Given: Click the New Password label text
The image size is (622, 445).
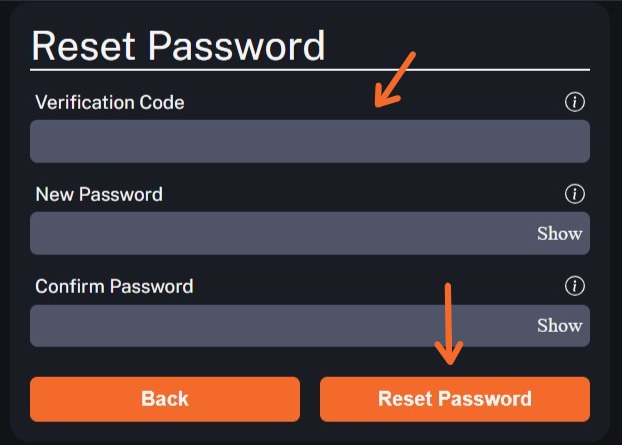Looking at the screenshot, I should pyautogui.click(x=99, y=194).
